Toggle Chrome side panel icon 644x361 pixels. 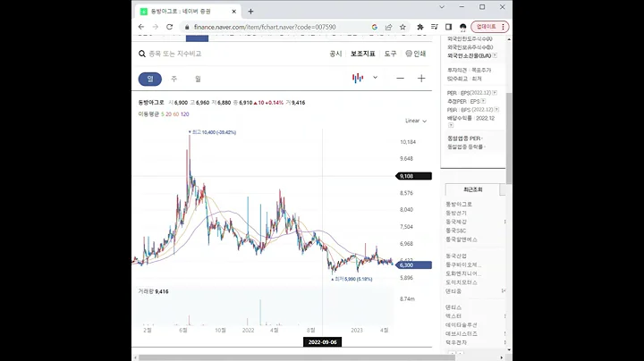(x=448, y=27)
